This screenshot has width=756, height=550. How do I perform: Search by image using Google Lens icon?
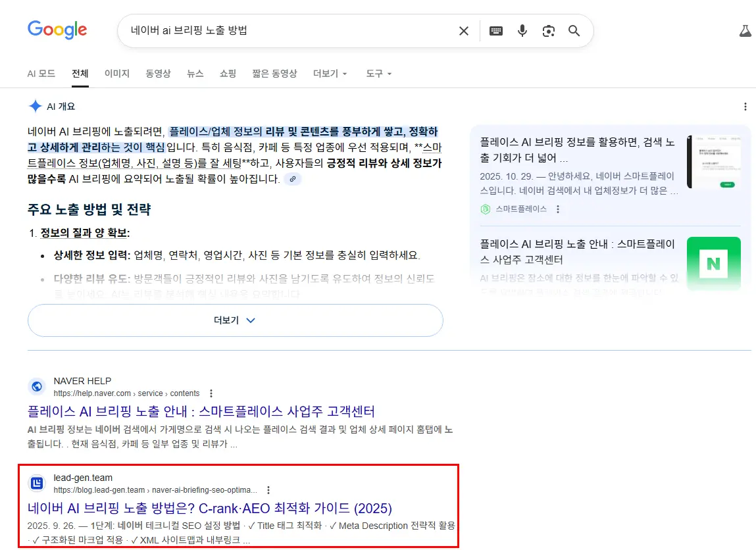click(548, 30)
